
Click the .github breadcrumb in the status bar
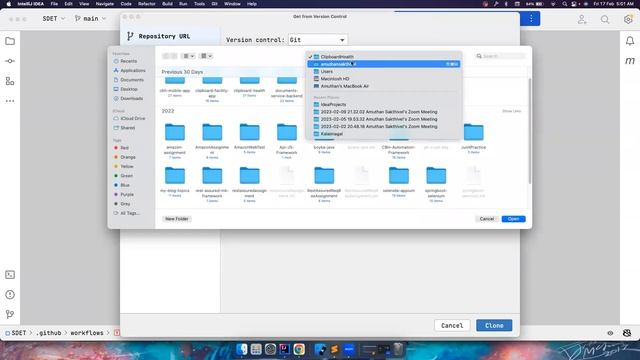click(48, 333)
